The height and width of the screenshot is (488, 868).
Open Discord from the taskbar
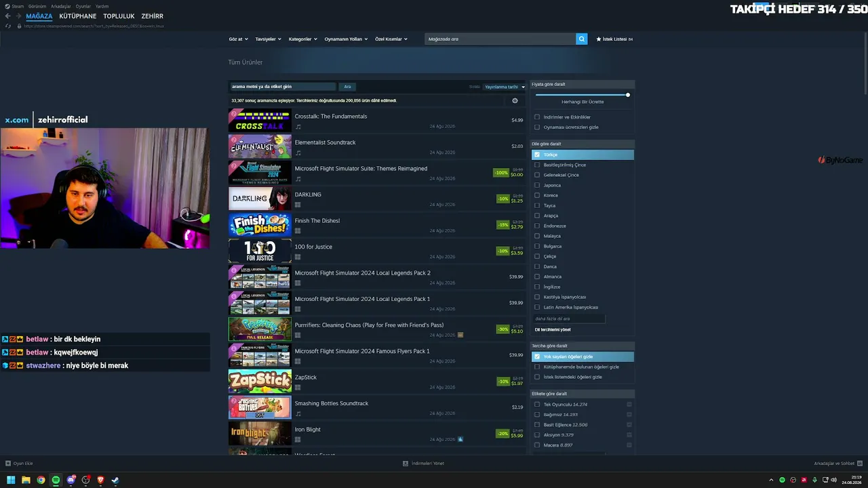(71, 480)
